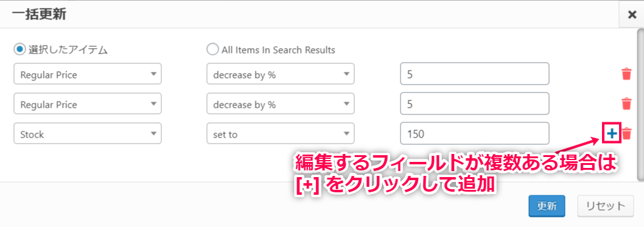The image size is (644, 227).
Task: Choose All Items In Search Results option
Action: pos(212,50)
